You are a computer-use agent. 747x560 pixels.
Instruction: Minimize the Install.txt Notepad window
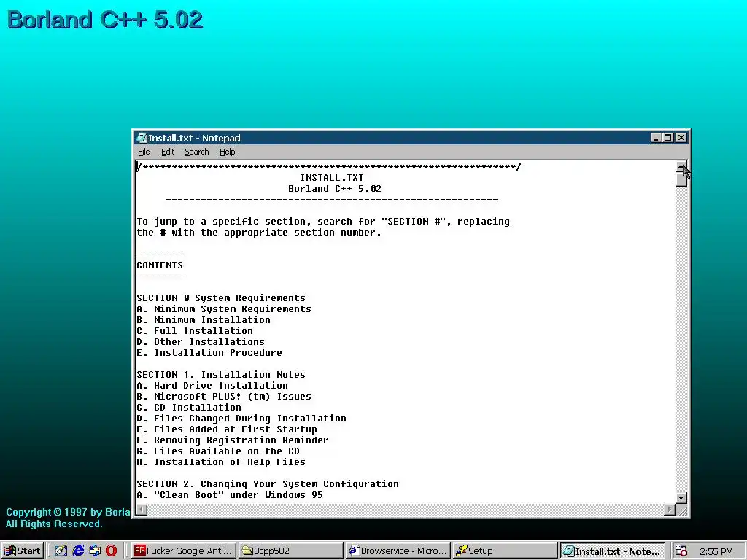click(x=656, y=138)
